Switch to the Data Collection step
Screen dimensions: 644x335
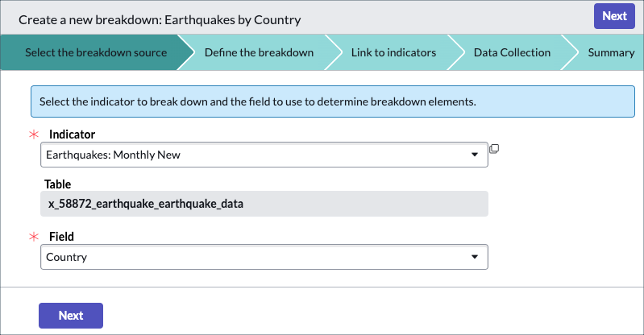pos(512,52)
